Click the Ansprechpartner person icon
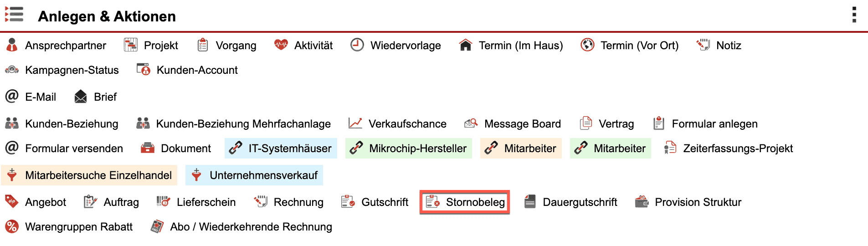 tap(12, 45)
